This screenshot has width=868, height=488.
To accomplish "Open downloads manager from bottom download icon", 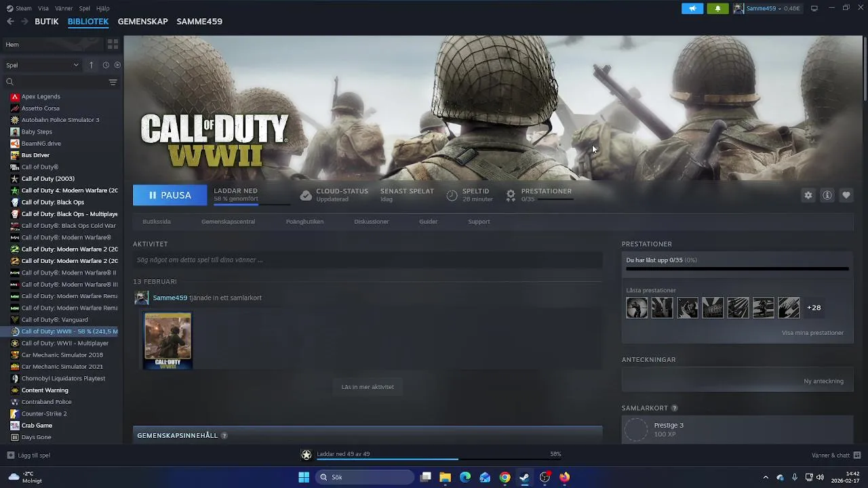I will [x=307, y=455].
